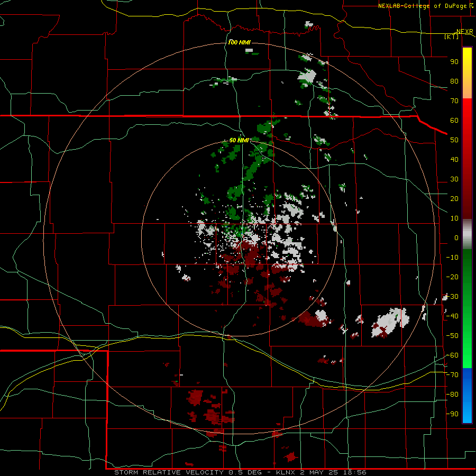This screenshot has width=476, height=476.
Task: Click the -60 scale label
Action: click(452, 355)
